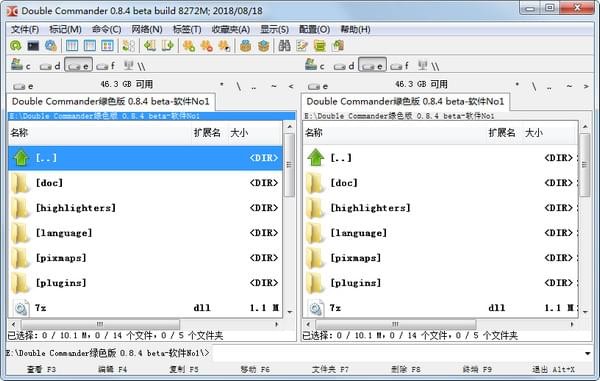Image resolution: width=600 pixels, height=381 pixels.
Task: Open network \\ button in right panel
Action: [x=429, y=66]
